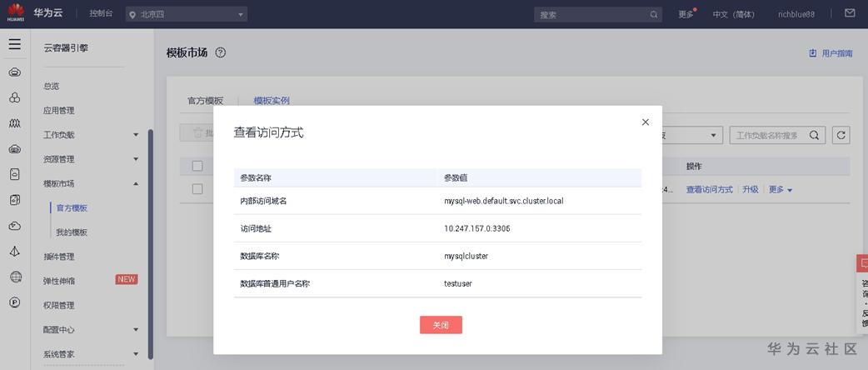Switch to the 模板实例 tab
868x370 pixels.
tap(272, 101)
